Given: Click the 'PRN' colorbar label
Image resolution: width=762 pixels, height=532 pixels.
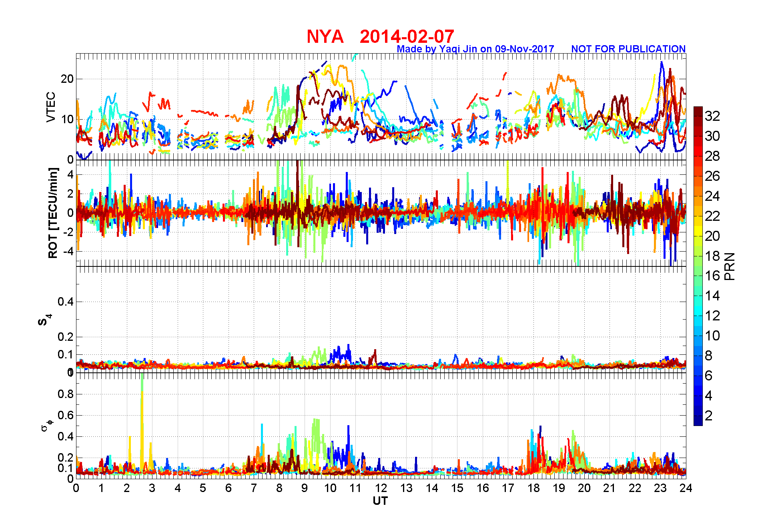Looking at the screenshot, I should pyautogui.click(x=730, y=266).
